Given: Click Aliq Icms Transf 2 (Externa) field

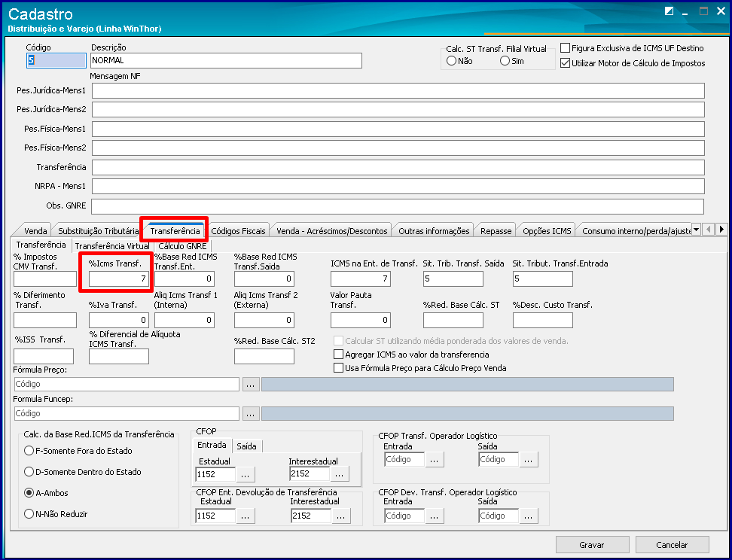Looking at the screenshot, I should pos(264,320).
